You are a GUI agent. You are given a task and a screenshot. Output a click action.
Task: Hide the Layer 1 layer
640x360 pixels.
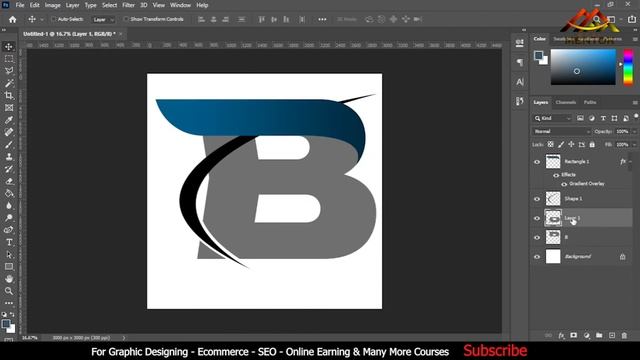[537, 218]
